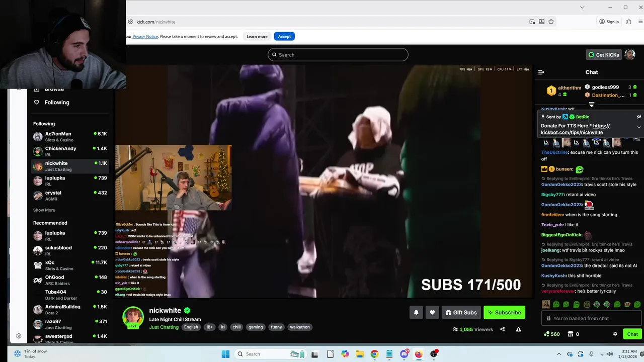
Task: Click Learn more on privacy banner
Action: point(257,36)
